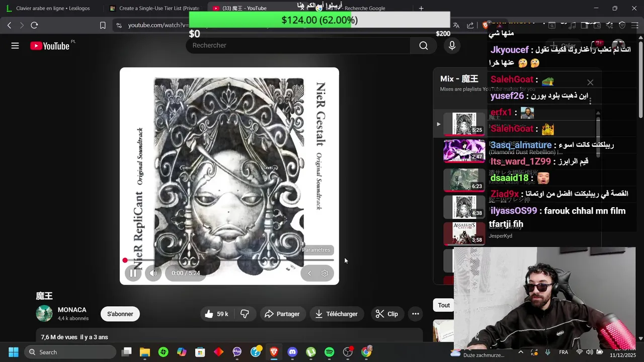Click the 0:00 / 5:24 time display
Viewport: 644px width, 362px height.
186,273
